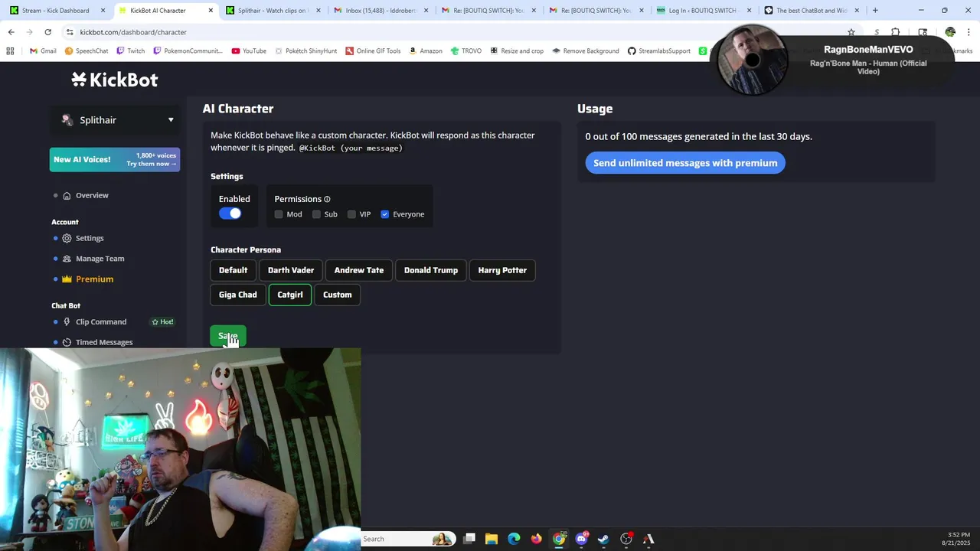Image resolution: width=980 pixels, height=551 pixels.
Task: Select the Andrew Tate persona
Action: point(359,270)
